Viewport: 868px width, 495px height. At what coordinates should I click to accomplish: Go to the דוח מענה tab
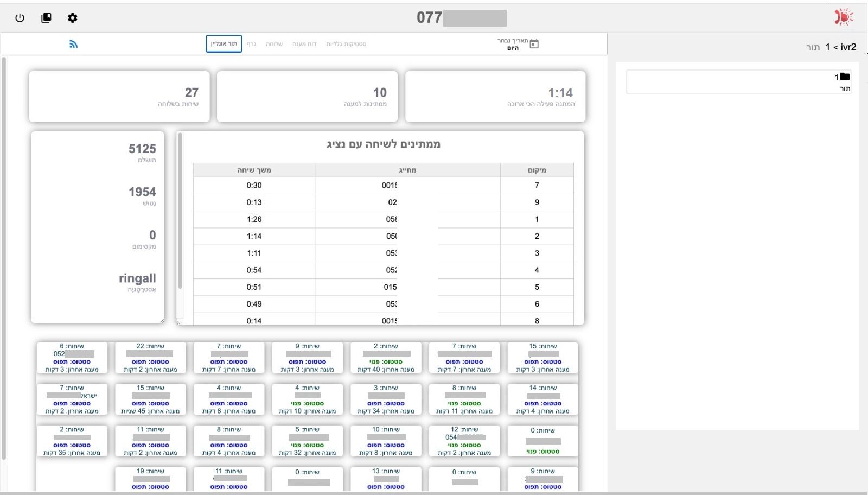point(304,44)
